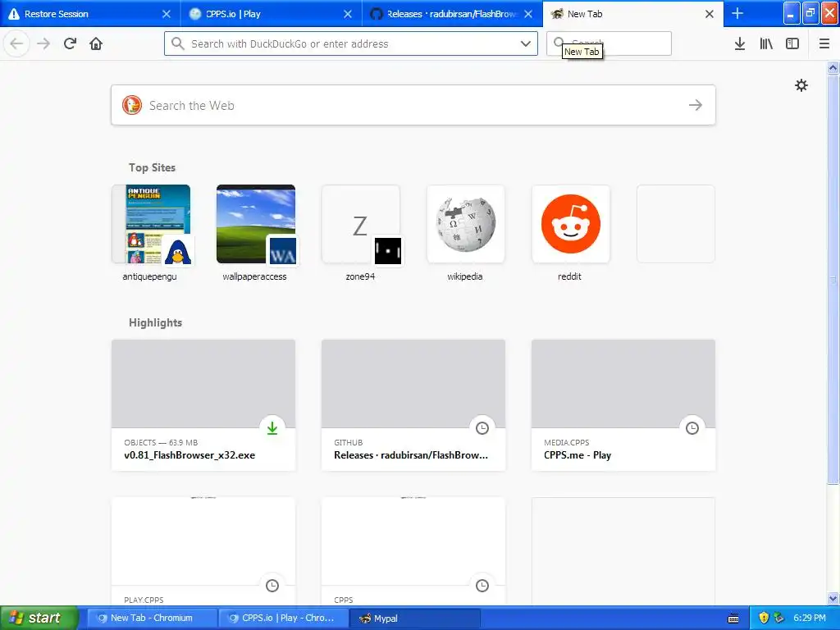Screen dimensions: 840x630
Task: Click the forward navigation arrow
Action: [x=43, y=43]
